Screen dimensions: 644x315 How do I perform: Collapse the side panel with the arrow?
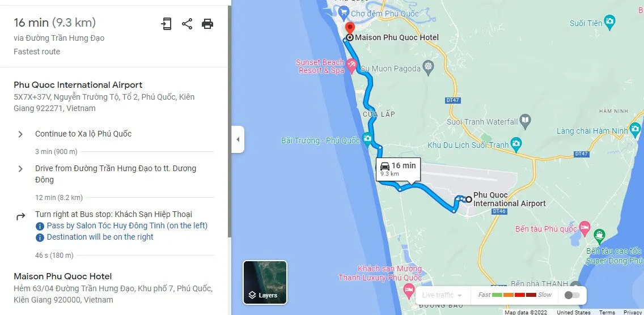click(x=238, y=139)
